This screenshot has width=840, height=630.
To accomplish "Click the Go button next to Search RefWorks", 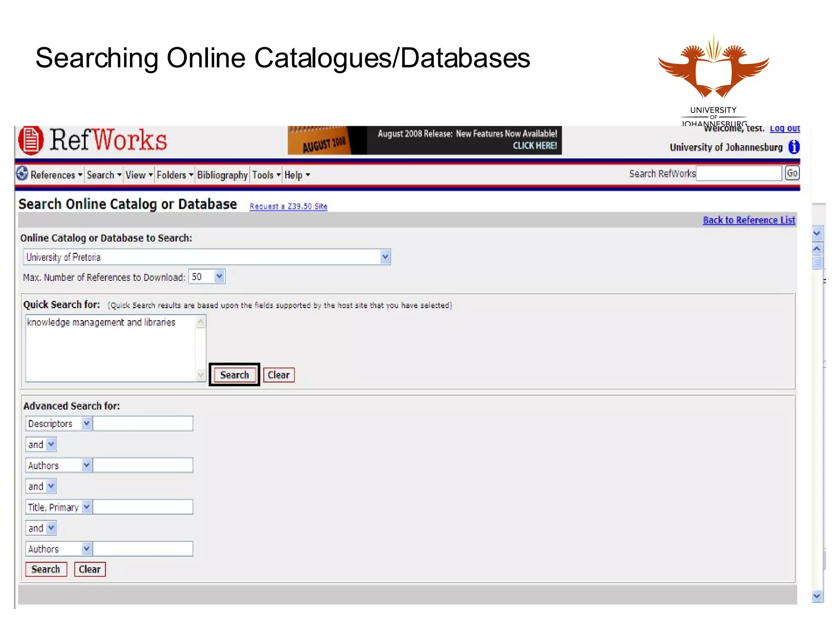I will point(792,173).
